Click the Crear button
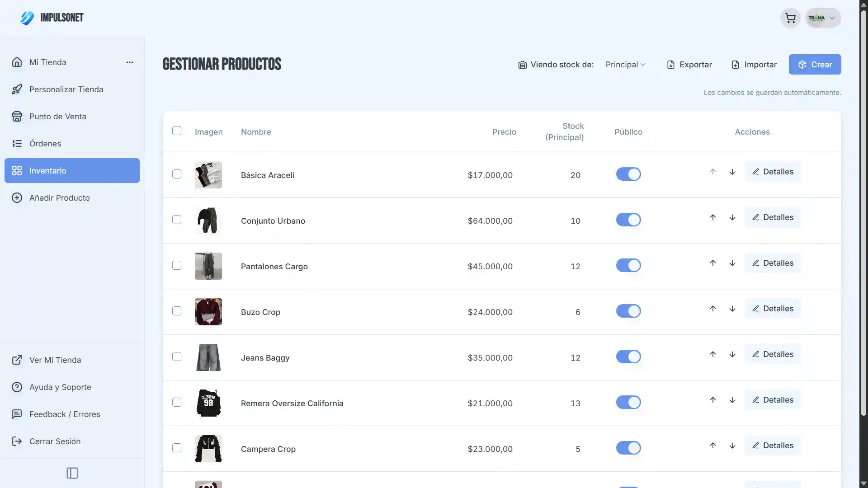The height and width of the screenshot is (488, 868). [x=815, y=65]
